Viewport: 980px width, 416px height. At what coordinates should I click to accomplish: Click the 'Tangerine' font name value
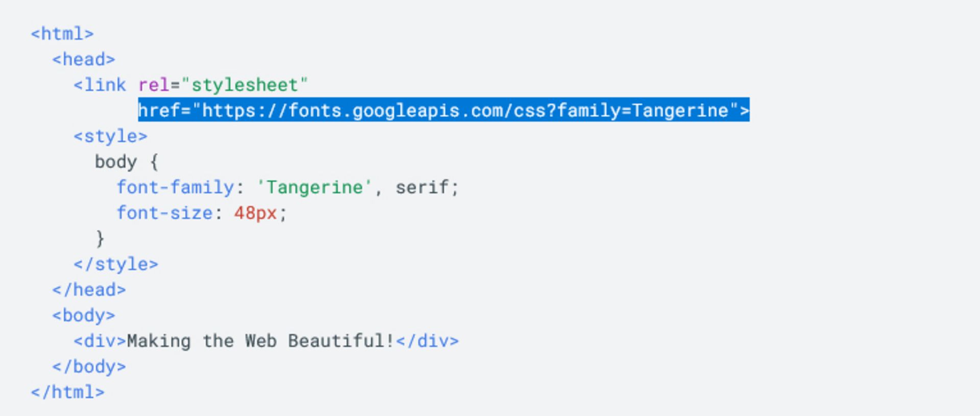[314, 187]
